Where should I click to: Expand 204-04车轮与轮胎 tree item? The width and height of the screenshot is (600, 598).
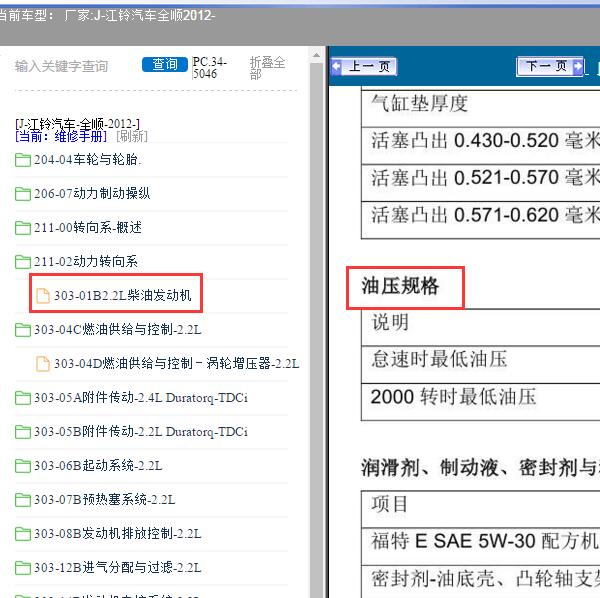click(x=88, y=160)
